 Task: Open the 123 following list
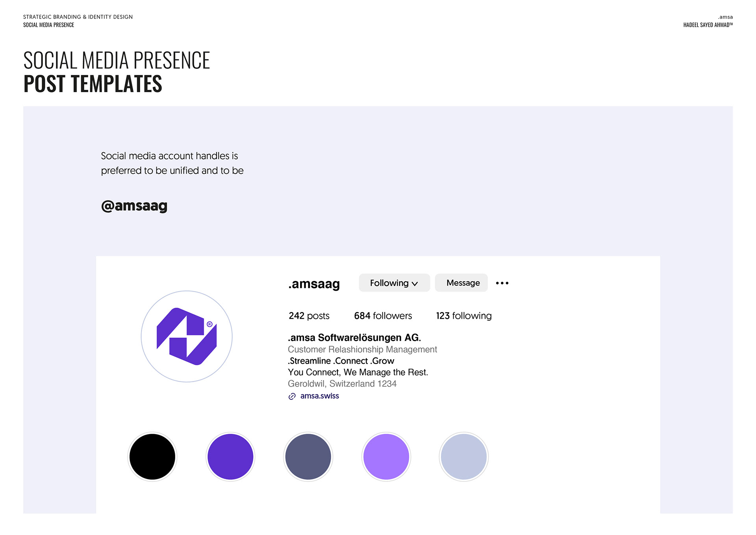tap(464, 316)
